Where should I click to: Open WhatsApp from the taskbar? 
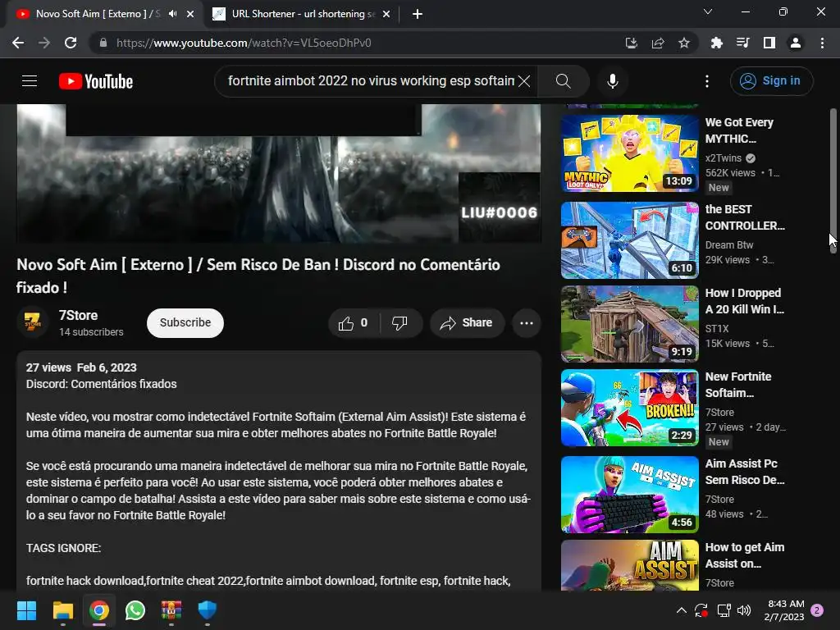click(135, 610)
